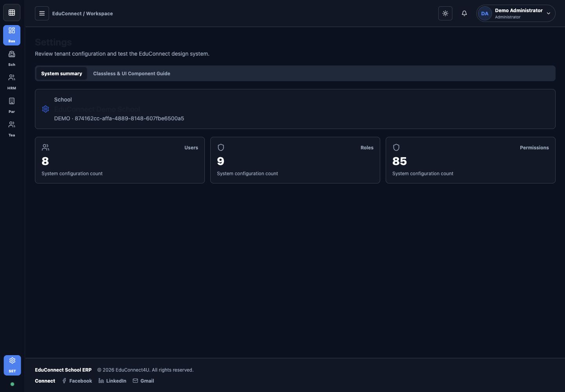Open the Par sidebar module
Viewport: 565px width, 392px height.
coord(12,105)
